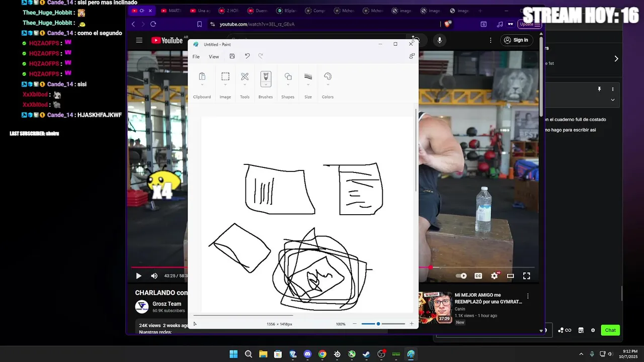Image resolution: width=644 pixels, height=362 pixels.
Task: Open the Windows Start menu
Action: point(233,354)
